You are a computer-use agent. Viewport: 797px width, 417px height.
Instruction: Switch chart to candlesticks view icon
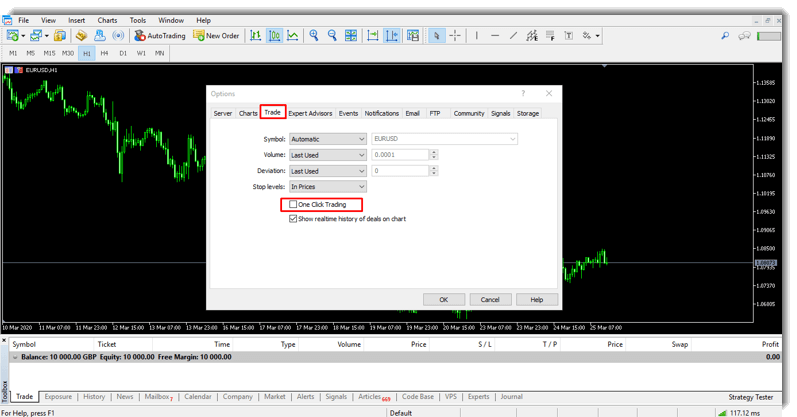[x=274, y=36]
